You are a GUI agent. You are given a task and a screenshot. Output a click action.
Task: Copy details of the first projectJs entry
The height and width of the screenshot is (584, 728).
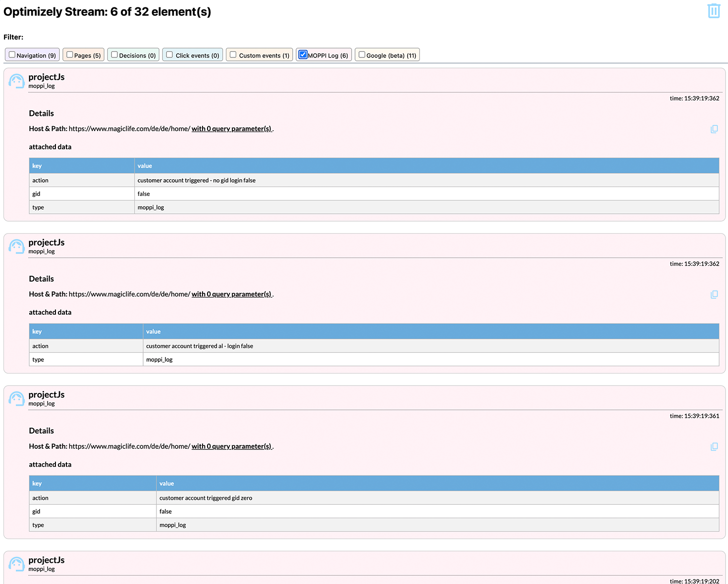(714, 129)
